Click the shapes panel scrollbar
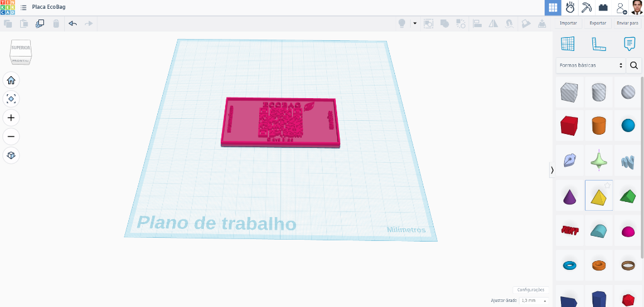Image resolution: width=644 pixels, height=307 pixels. 642,167
